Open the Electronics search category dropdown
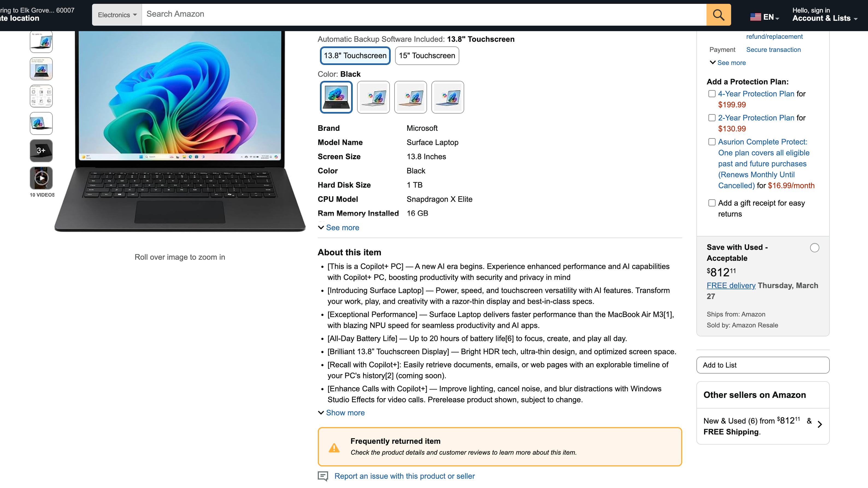 (x=117, y=14)
